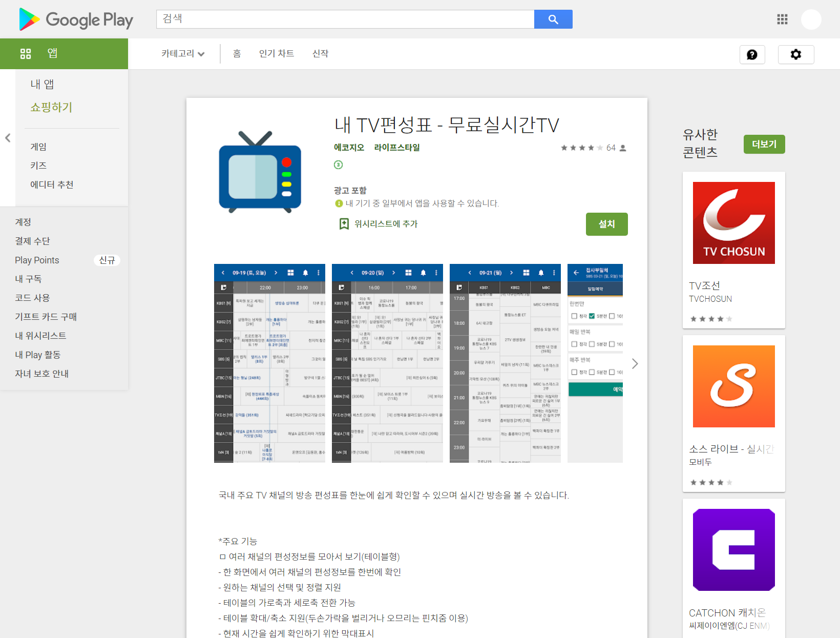Open 자녀 보호 안내 link

tap(41, 374)
